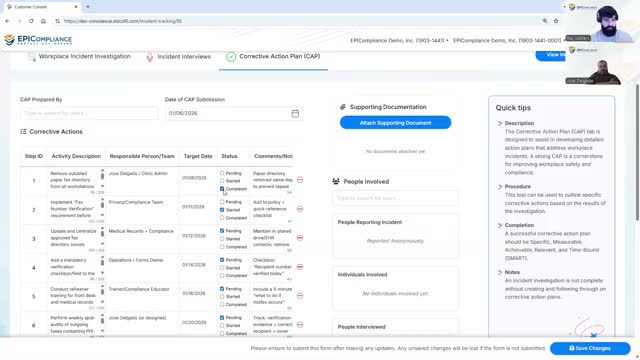This screenshot has height=360, width=640.
Task: Click the Supporting Documentation paperclip icon
Action: point(343,107)
